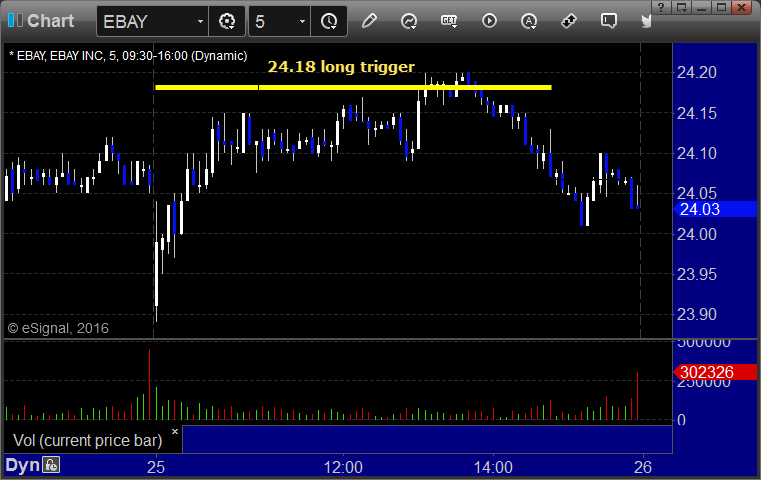Screen dimensions: 761x480
Task: Click the volume value 302326 marker
Action: [715, 372]
